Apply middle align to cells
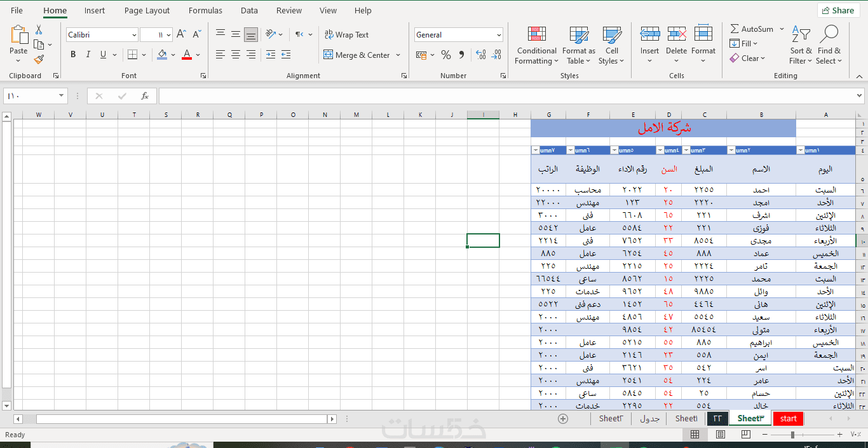Viewport: 868px width, 448px height. (236, 34)
